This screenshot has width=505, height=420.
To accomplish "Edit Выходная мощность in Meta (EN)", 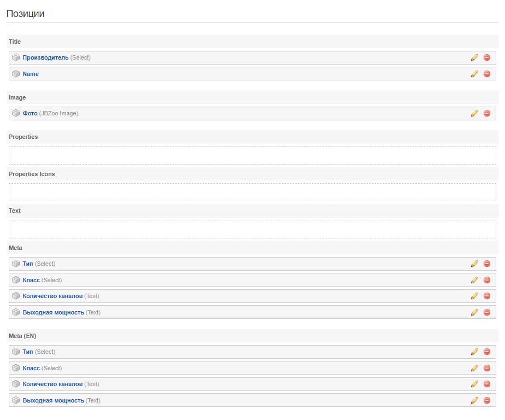I will click(474, 400).
